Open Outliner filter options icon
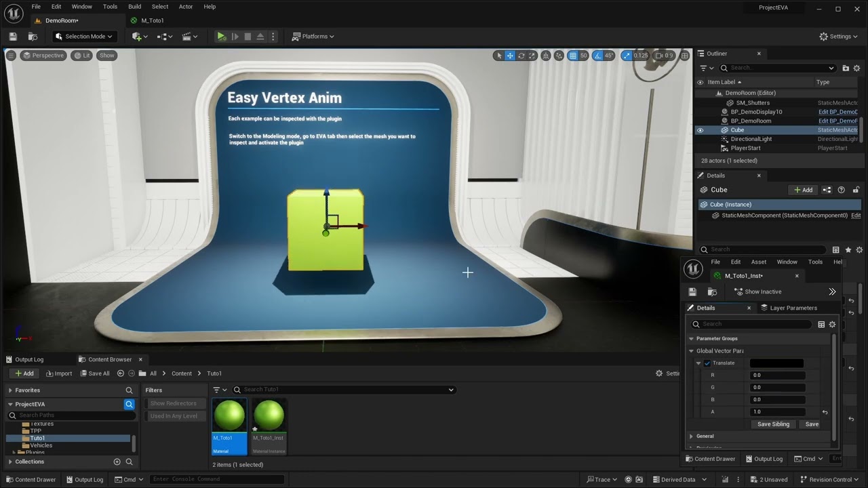This screenshot has width=868, height=488. [707, 68]
